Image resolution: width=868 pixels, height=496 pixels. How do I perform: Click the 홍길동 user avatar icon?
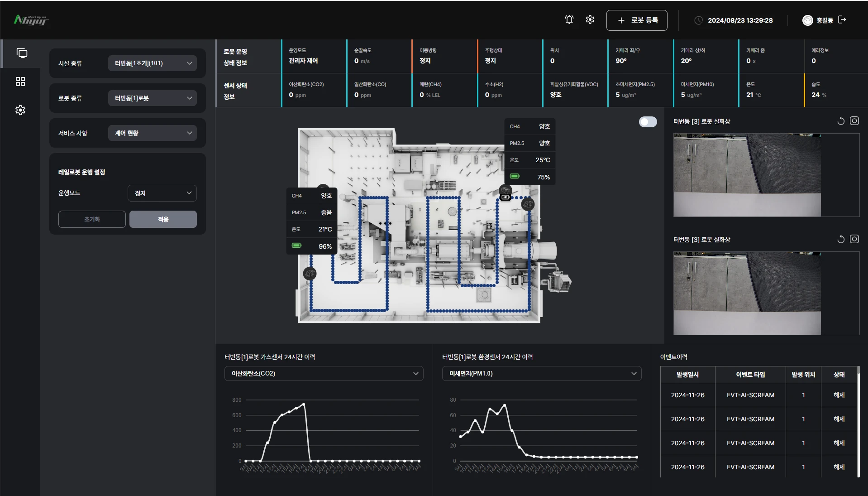(x=807, y=20)
